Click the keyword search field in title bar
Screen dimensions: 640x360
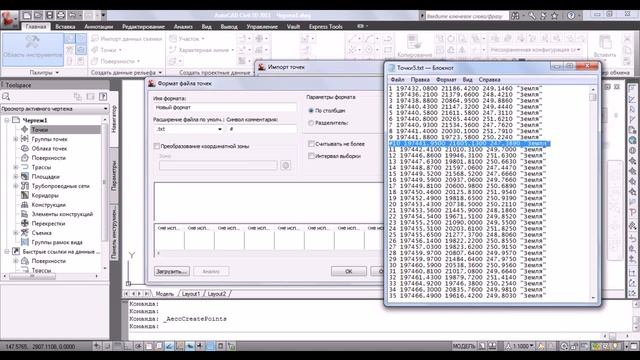467,16
